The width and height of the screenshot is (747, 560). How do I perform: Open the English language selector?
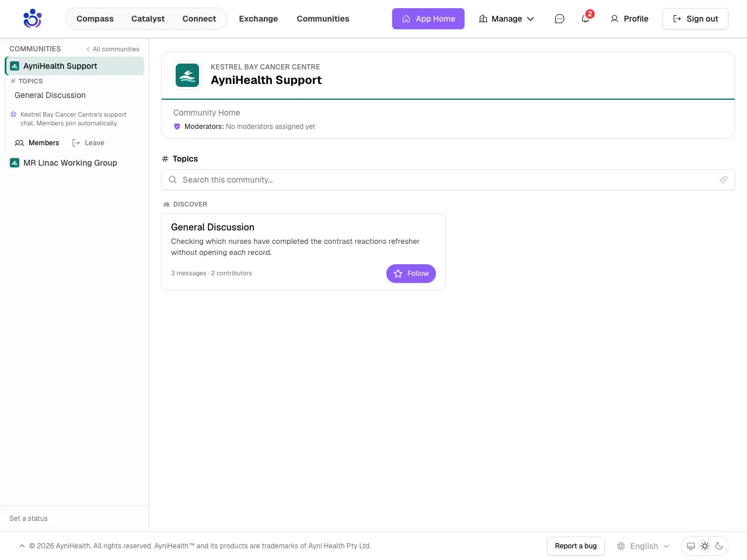[x=643, y=546]
